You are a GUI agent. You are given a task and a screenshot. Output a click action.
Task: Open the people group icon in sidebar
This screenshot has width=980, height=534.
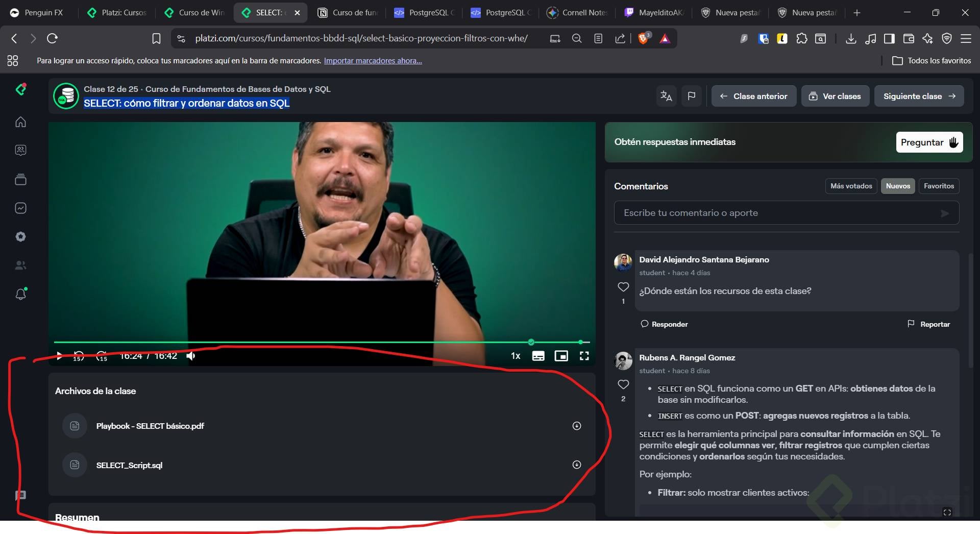[x=20, y=265]
